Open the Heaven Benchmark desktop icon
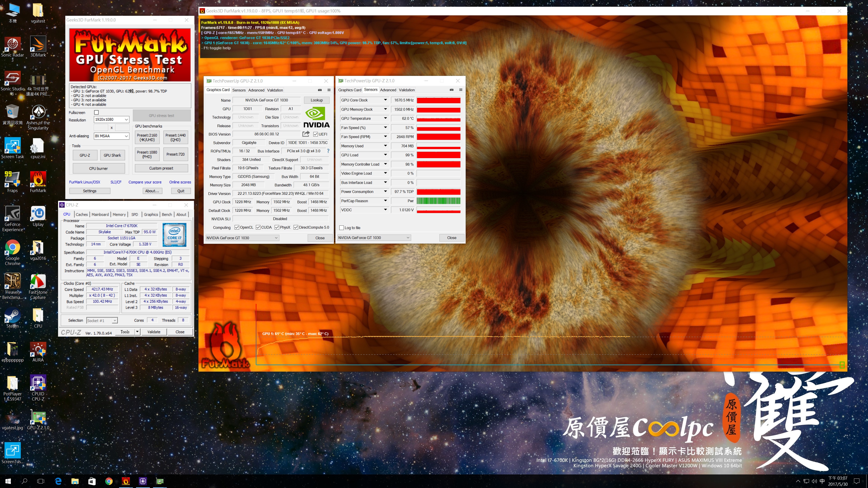This screenshot has width=868, height=488. 12,286
